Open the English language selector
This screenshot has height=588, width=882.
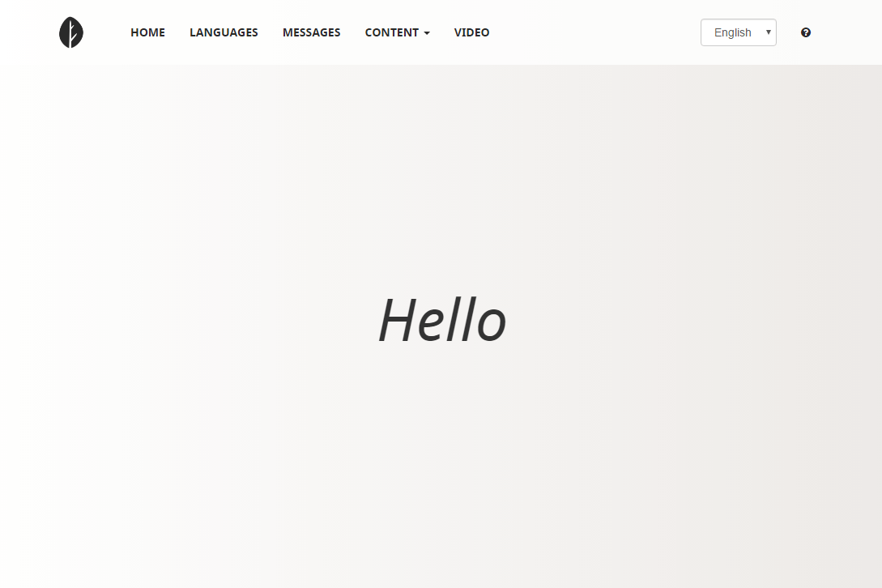click(738, 32)
